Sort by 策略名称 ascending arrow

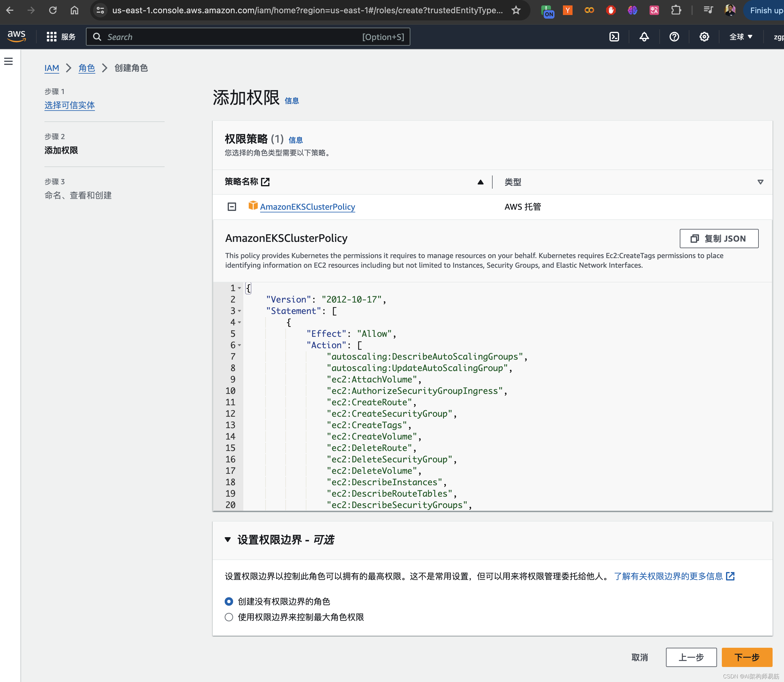(481, 182)
